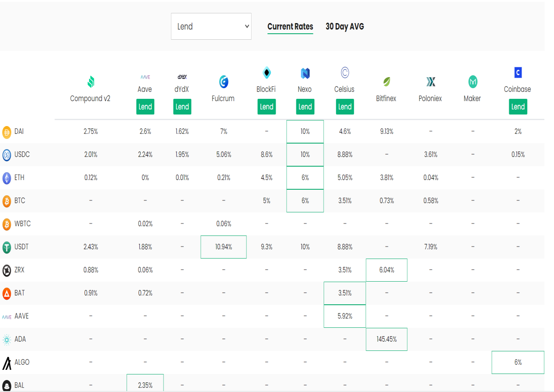
Task: Click the WBTC coin icon
Action: [x=7, y=224]
